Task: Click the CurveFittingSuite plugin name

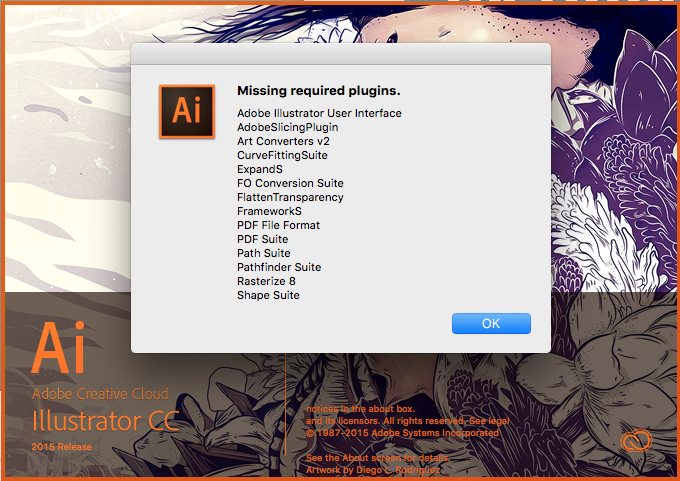Action: pos(282,155)
